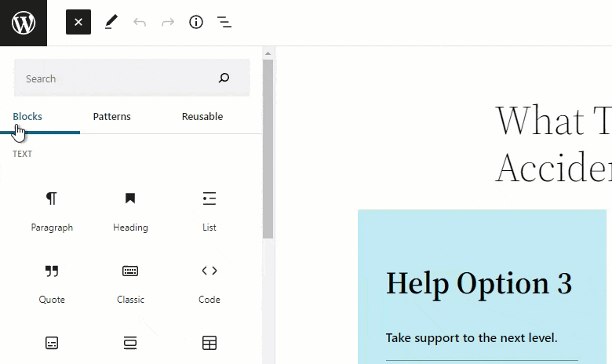Insert a Paragraph block
This screenshot has height=364, width=612.
tap(52, 211)
